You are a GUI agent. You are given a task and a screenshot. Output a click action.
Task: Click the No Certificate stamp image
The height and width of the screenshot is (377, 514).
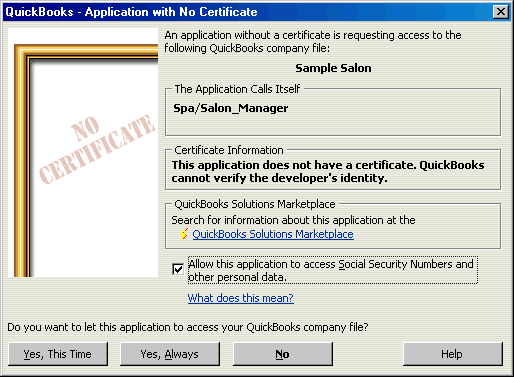click(x=97, y=149)
